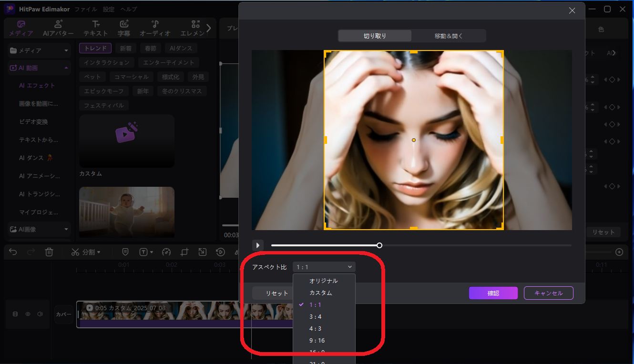The height and width of the screenshot is (364, 634).
Task: Open the アスペクト比 aspect ratio dropdown
Action: click(324, 266)
